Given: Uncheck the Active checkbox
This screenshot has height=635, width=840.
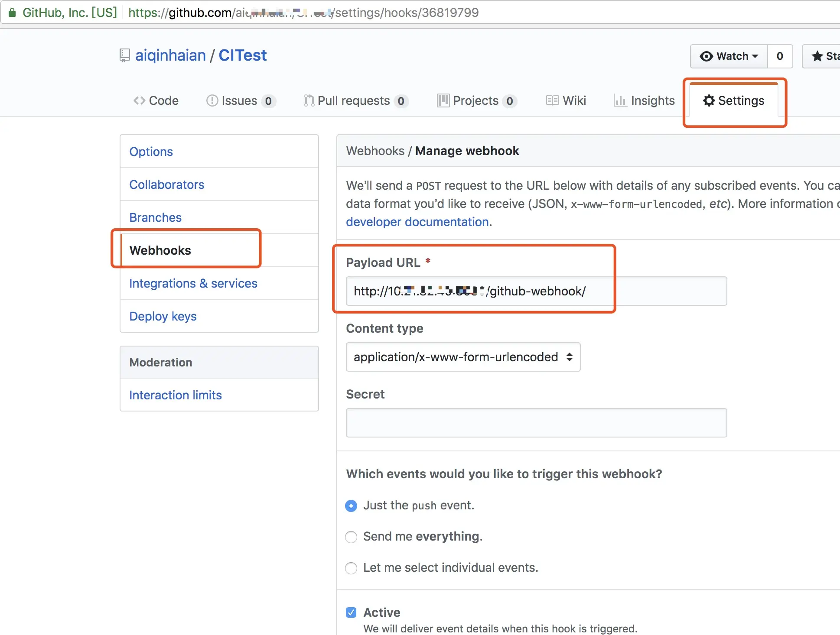Looking at the screenshot, I should point(351,612).
